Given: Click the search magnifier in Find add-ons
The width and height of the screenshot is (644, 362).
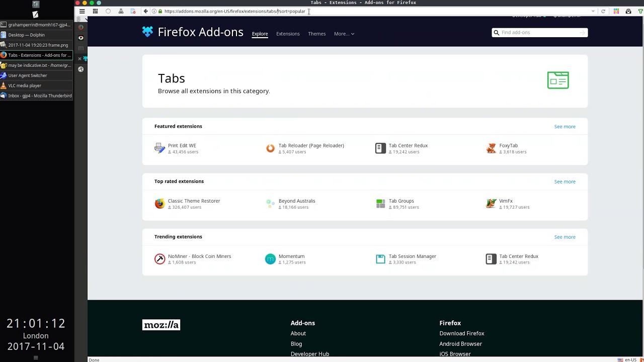Looking at the screenshot, I should (497, 33).
